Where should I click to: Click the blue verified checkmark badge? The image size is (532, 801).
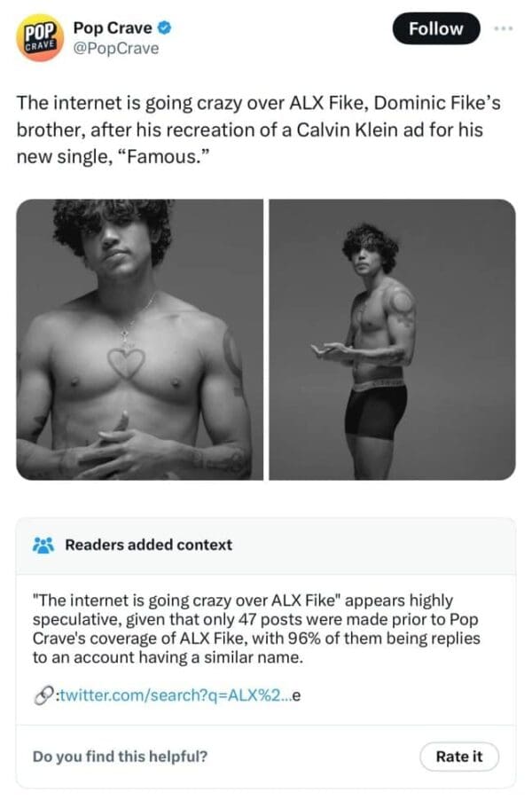tap(164, 28)
